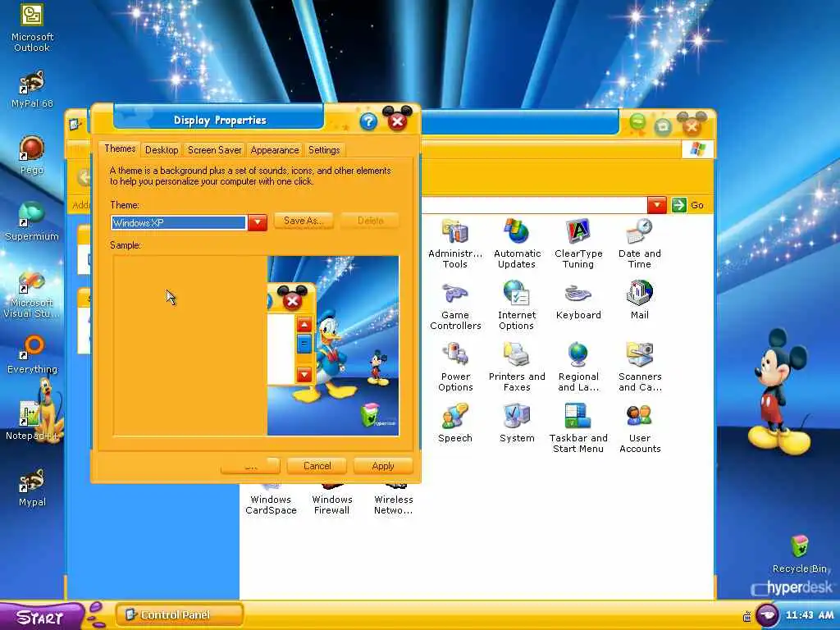This screenshot has width=840, height=630.
Task: Open ClearType Tuning applet
Action: 578,243
